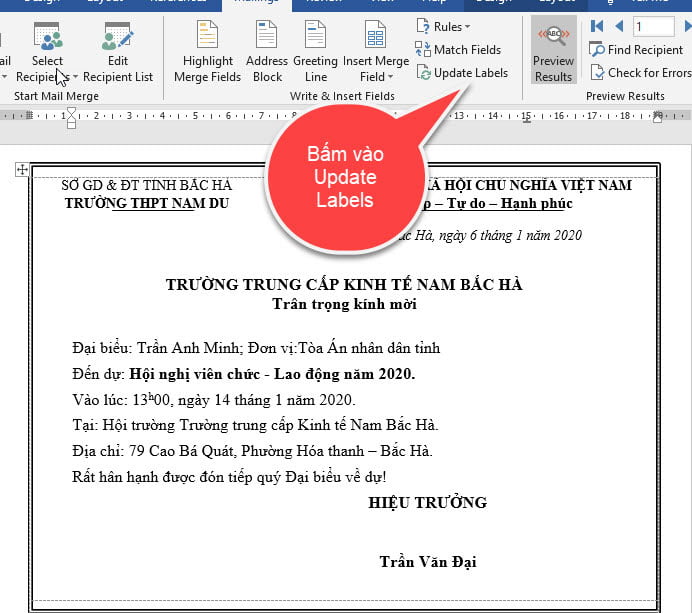
Task: Go to first record
Action: (597, 26)
